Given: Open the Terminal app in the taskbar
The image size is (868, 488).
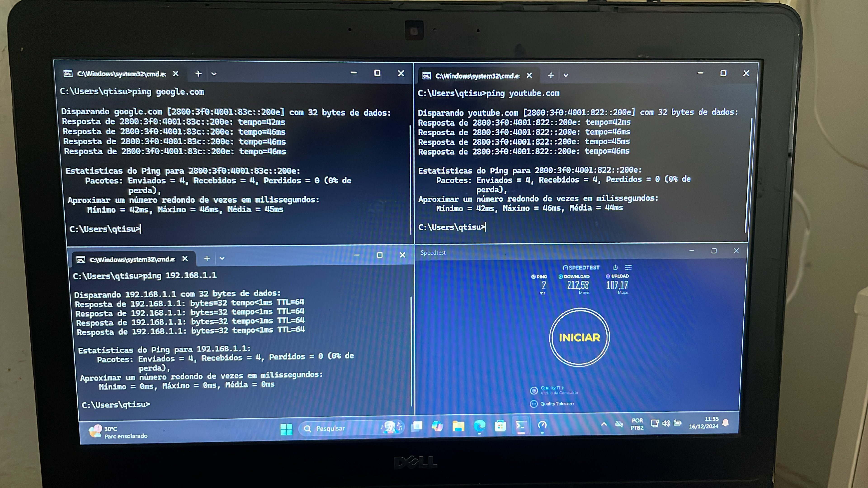Looking at the screenshot, I should click(x=521, y=426).
